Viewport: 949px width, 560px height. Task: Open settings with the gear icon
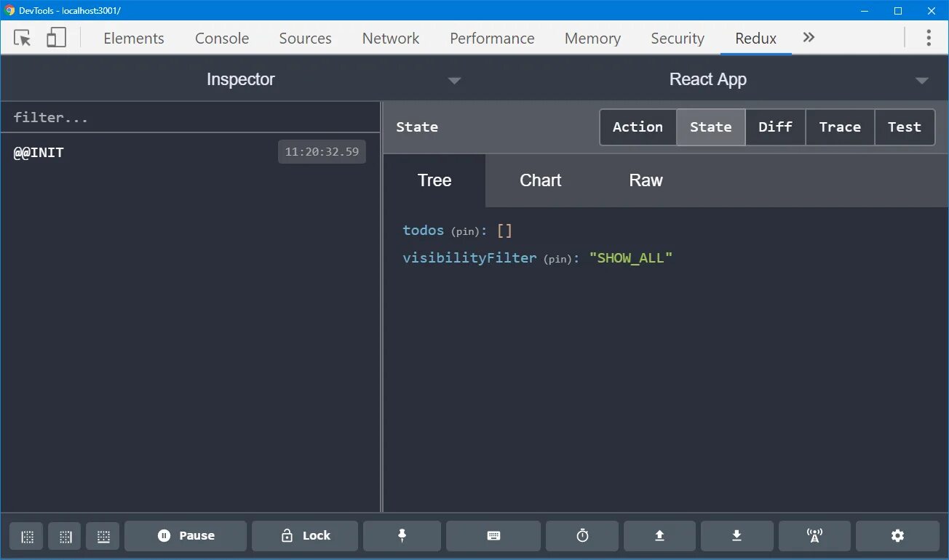point(897,536)
